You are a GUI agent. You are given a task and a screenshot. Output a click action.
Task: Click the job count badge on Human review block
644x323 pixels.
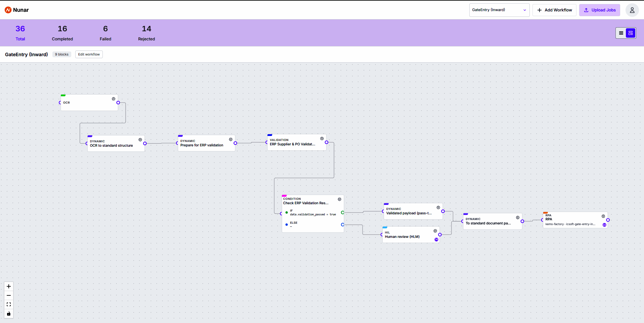point(436,240)
